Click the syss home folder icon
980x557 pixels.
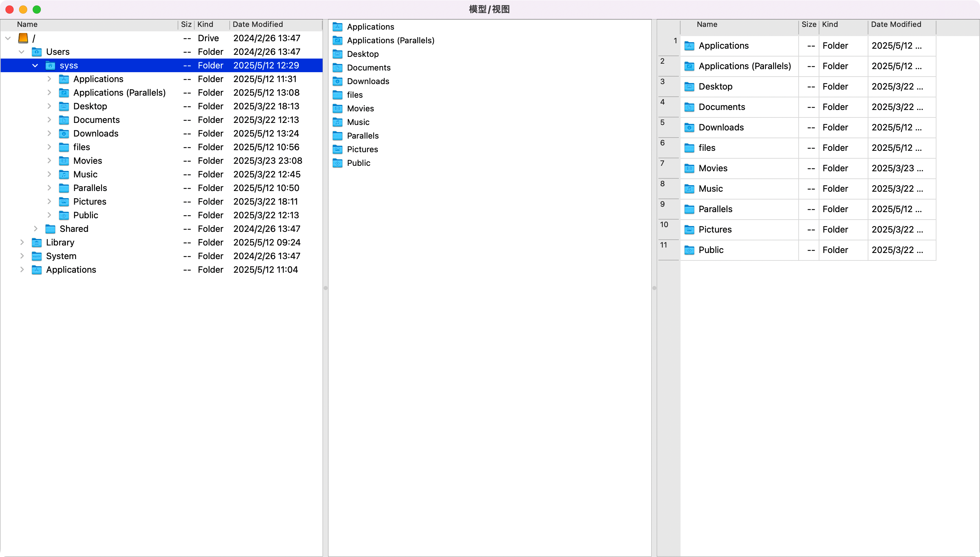click(x=50, y=65)
